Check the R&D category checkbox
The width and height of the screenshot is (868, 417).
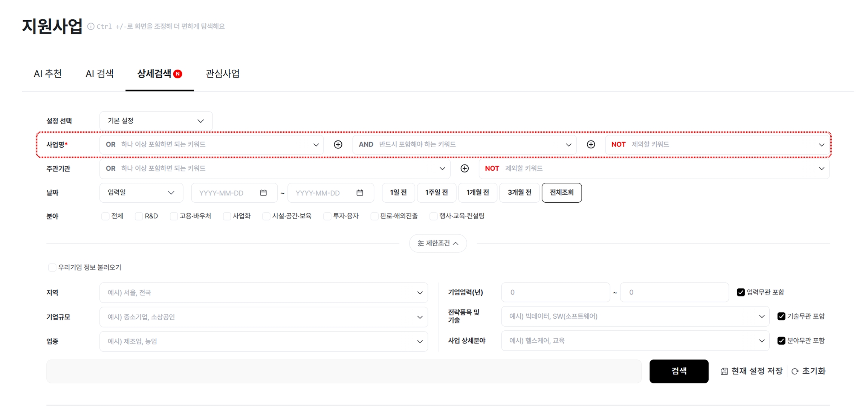point(139,216)
